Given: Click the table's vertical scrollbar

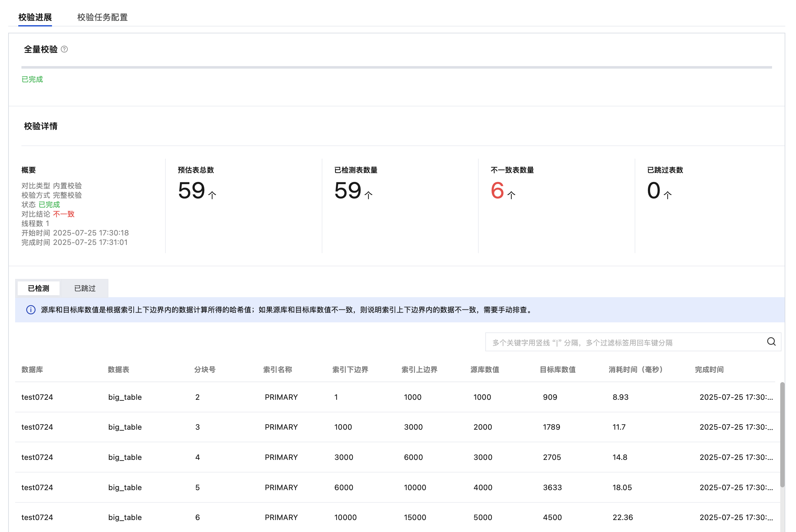Looking at the screenshot, I should pyautogui.click(x=782, y=434).
